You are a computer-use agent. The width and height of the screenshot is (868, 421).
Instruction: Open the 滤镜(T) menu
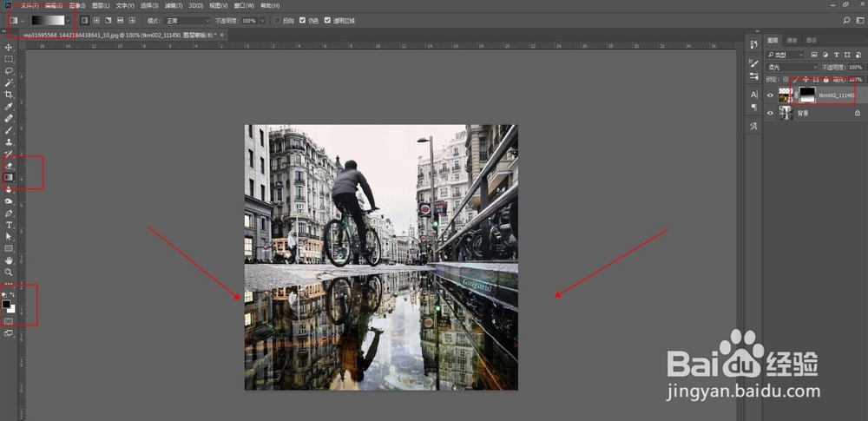coord(173,5)
